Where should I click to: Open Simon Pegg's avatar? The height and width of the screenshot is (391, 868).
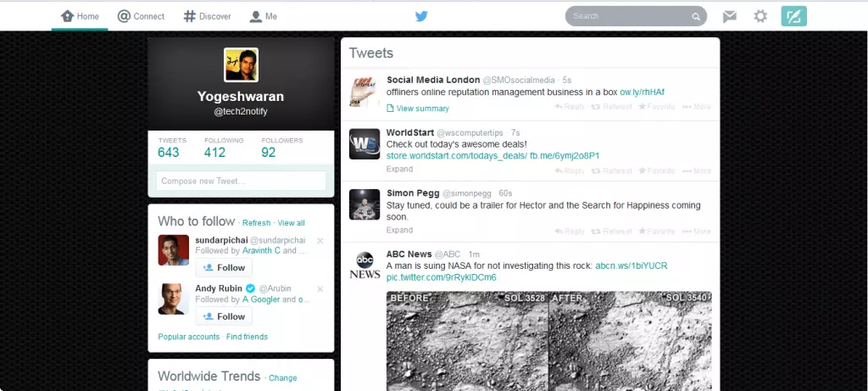(364, 204)
